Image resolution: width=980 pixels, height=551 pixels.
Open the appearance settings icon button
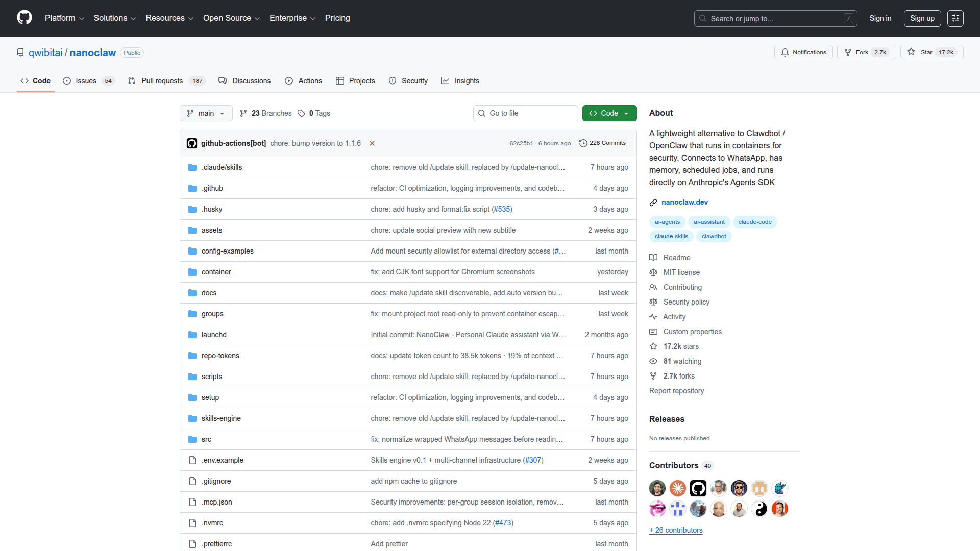pyautogui.click(x=955, y=18)
